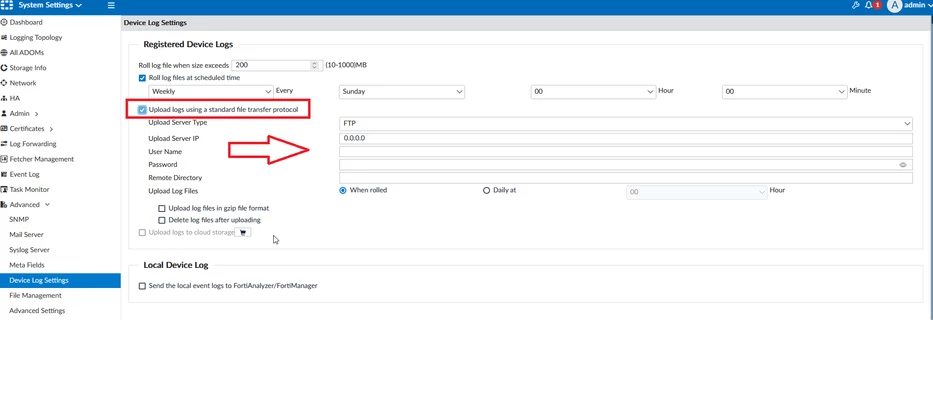Image resolution: width=933 pixels, height=395 pixels.
Task: Select Device Log Settings menu item
Action: click(60, 281)
